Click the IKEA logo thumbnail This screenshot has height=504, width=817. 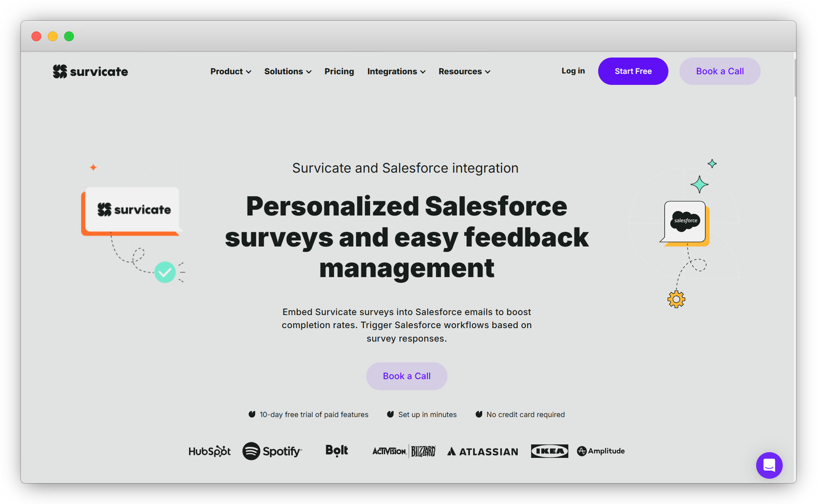pos(549,450)
